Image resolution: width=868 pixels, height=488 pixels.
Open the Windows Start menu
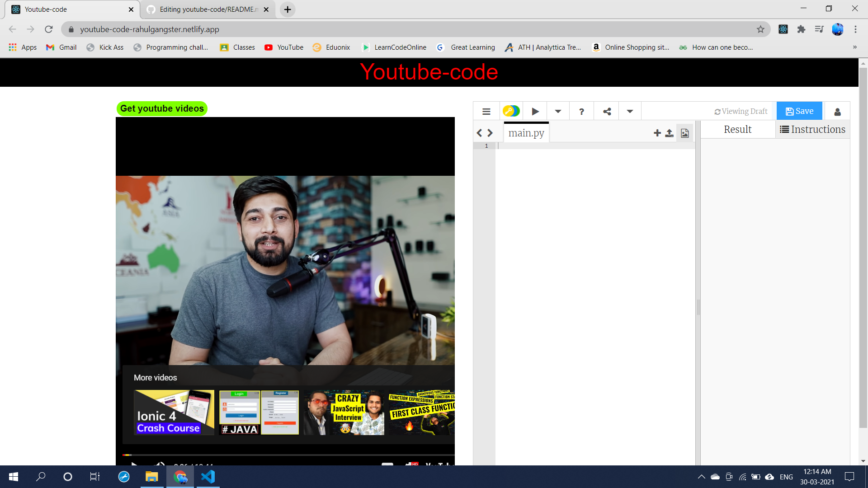14,477
